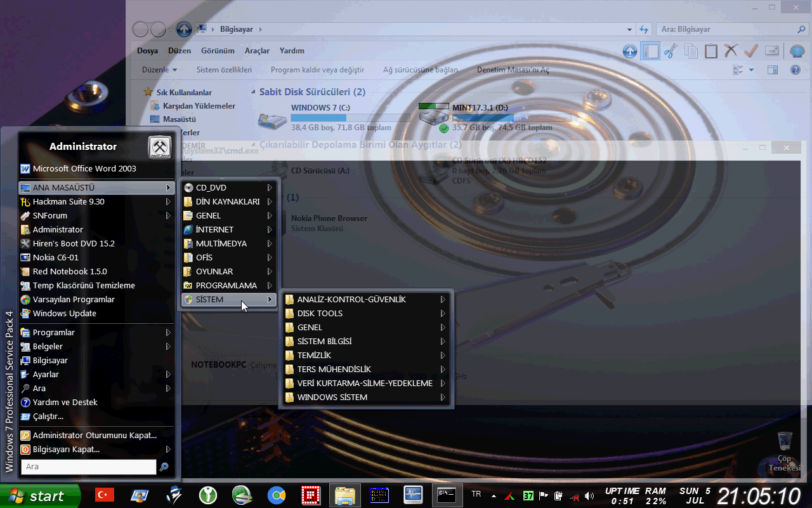Screen dimensions: 812x508
Task: Click the start menu Ara search box
Action: click(x=89, y=467)
